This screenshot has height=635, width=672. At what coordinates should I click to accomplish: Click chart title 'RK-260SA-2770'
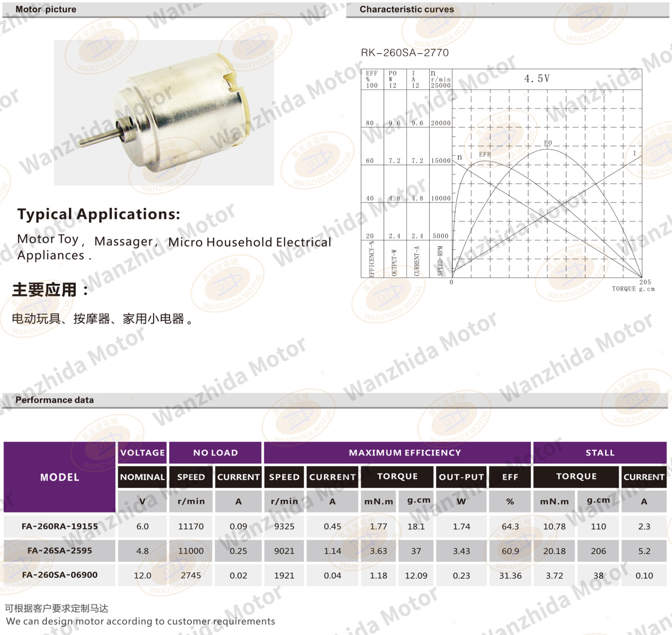point(405,53)
